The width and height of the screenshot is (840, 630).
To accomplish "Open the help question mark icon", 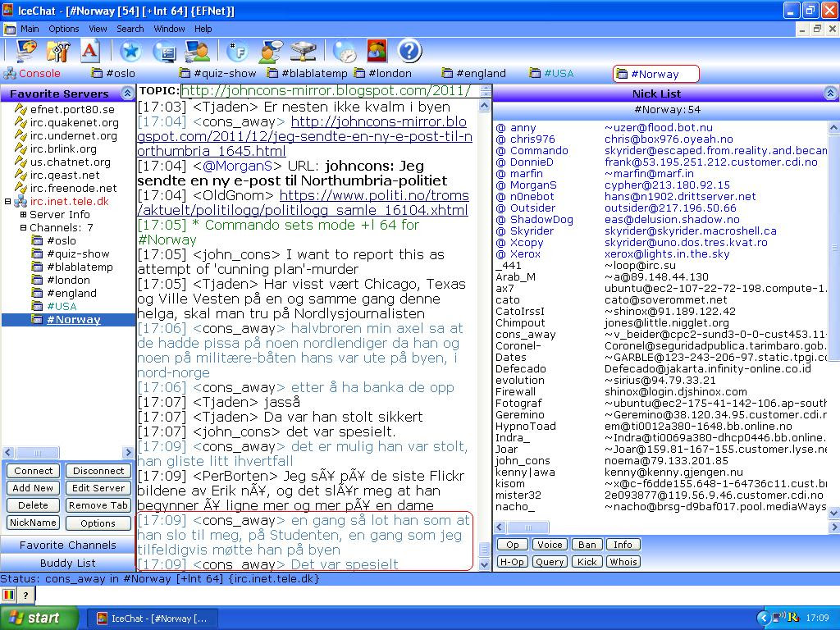I will click(410, 52).
